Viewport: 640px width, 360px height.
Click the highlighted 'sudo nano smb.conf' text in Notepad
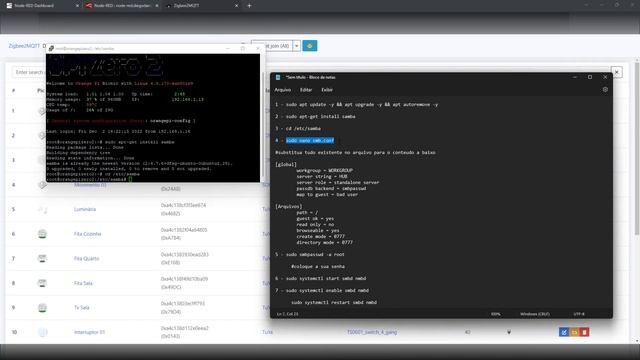click(310, 140)
